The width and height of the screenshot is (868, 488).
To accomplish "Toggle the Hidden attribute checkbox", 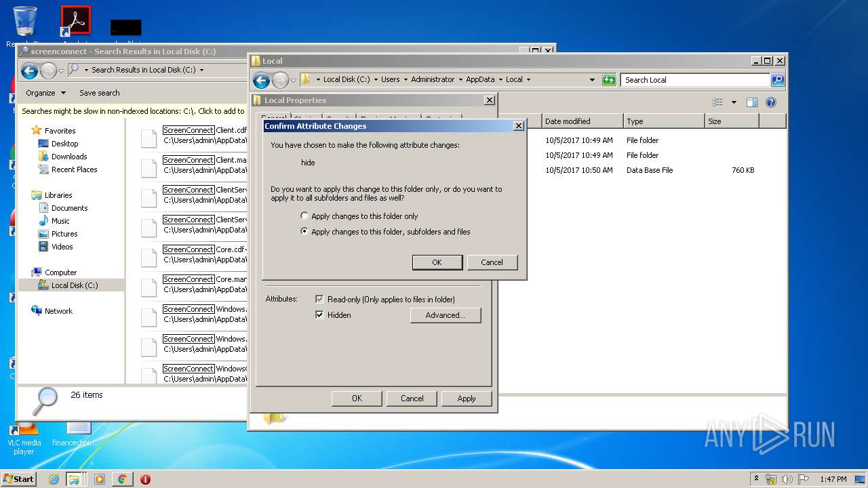I will (319, 315).
